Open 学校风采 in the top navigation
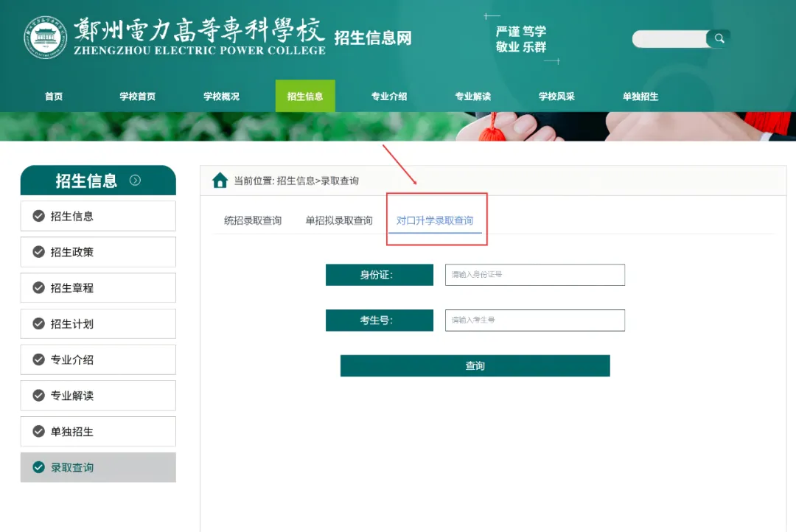 tap(556, 97)
